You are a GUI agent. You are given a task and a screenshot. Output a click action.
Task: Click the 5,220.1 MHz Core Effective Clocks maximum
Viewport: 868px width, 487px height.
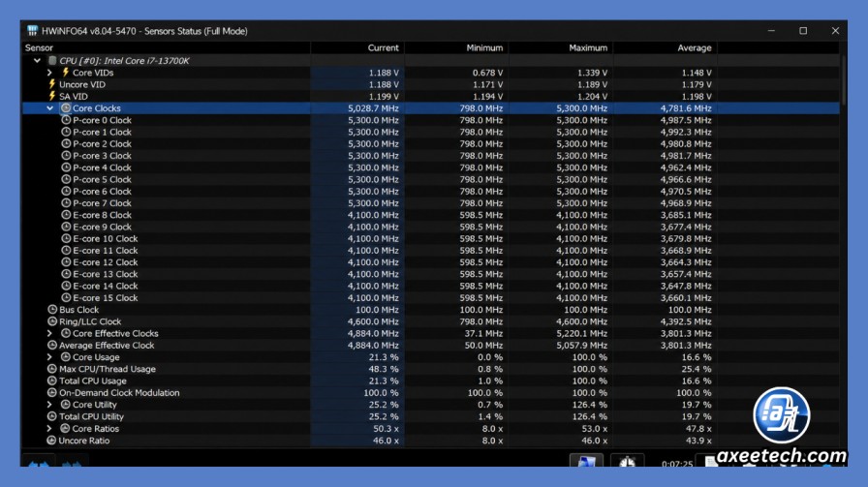tap(582, 333)
